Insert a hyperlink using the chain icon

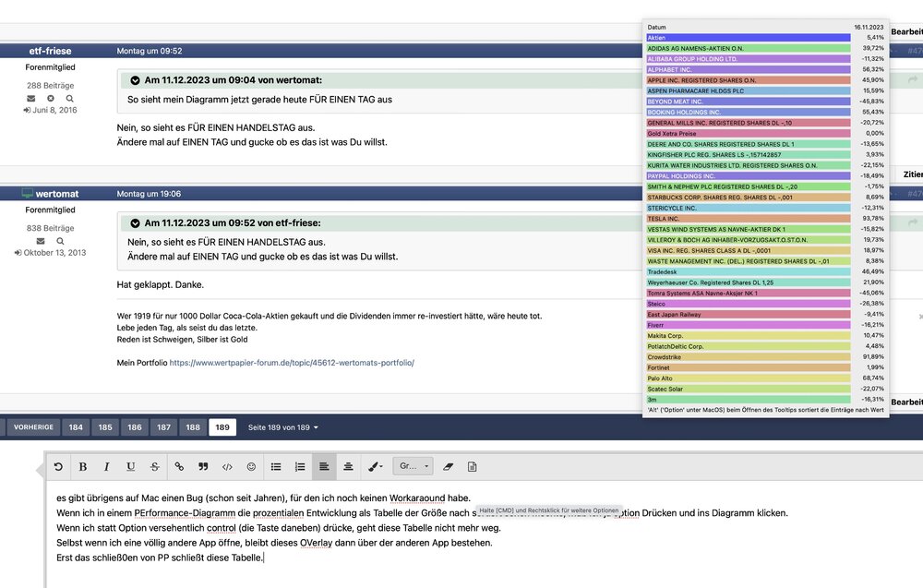pyautogui.click(x=179, y=467)
